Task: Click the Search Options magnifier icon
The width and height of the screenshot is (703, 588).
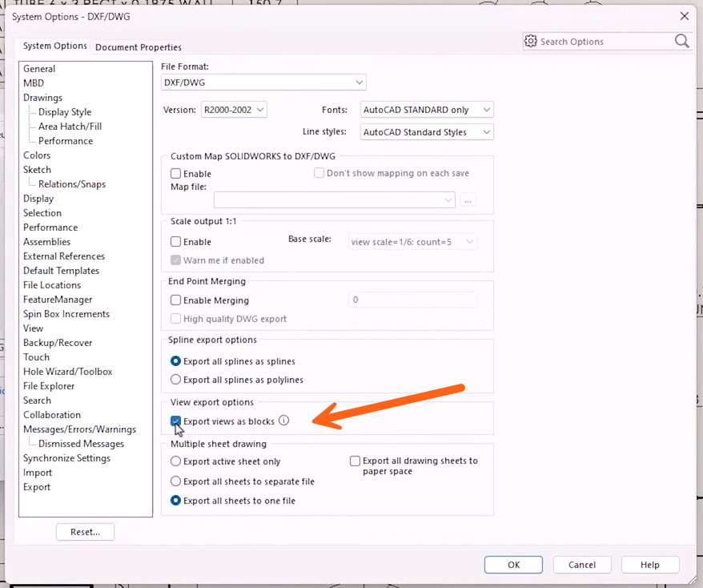Action: pos(681,41)
